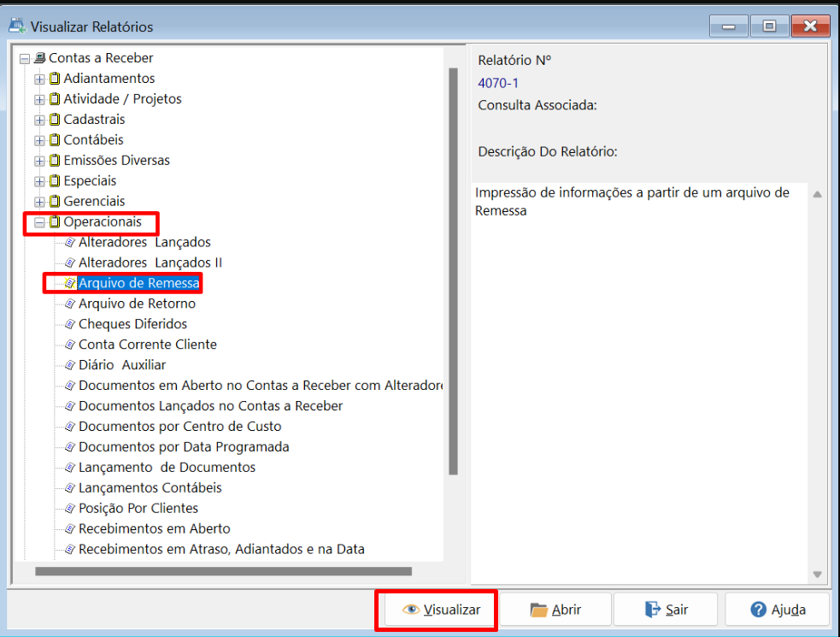Select Alteradores Lançados II report
Image resolution: width=840 pixels, height=637 pixels.
click(150, 262)
